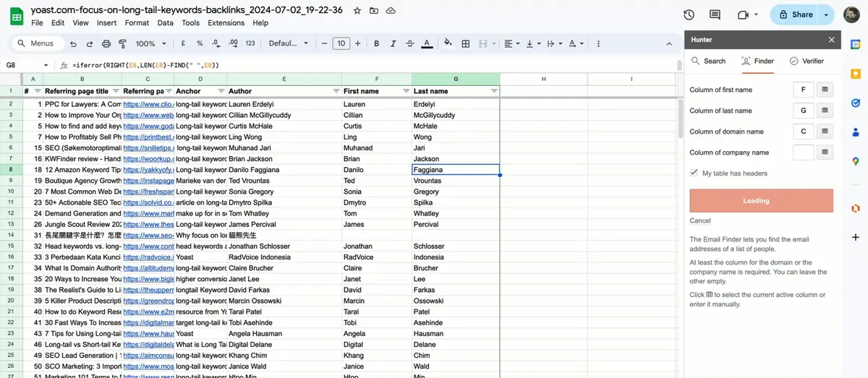Select active column for last name
Viewport: 868px width, 378px height.
[x=825, y=111]
